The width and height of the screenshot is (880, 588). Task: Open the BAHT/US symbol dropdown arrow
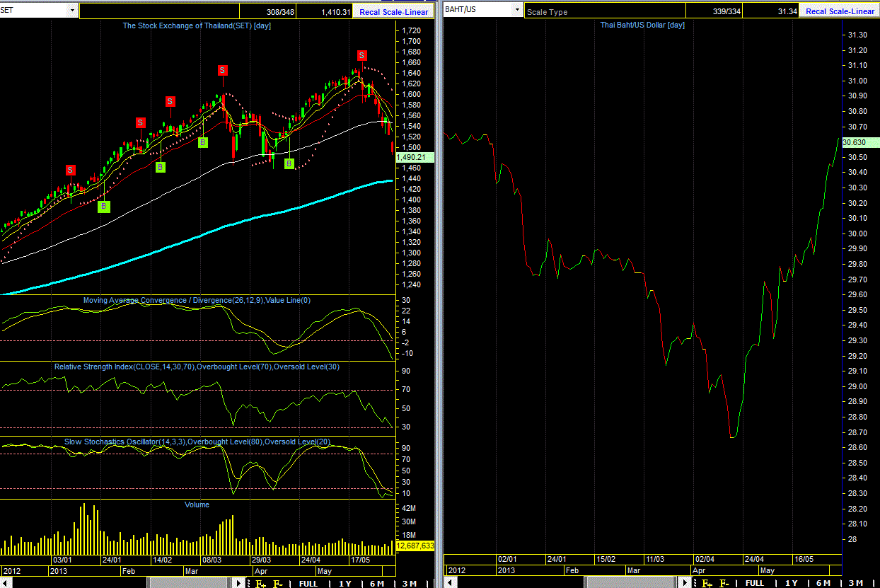point(517,11)
